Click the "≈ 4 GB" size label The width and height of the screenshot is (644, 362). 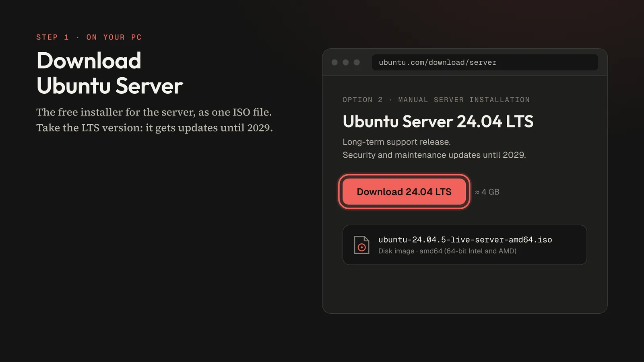tap(487, 192)
